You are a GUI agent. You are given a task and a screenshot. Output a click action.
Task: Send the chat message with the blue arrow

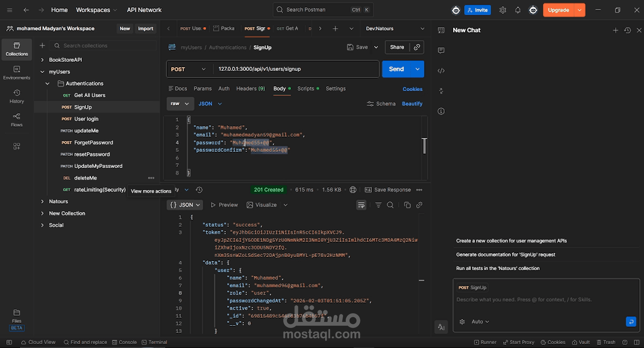click(631, 322)
